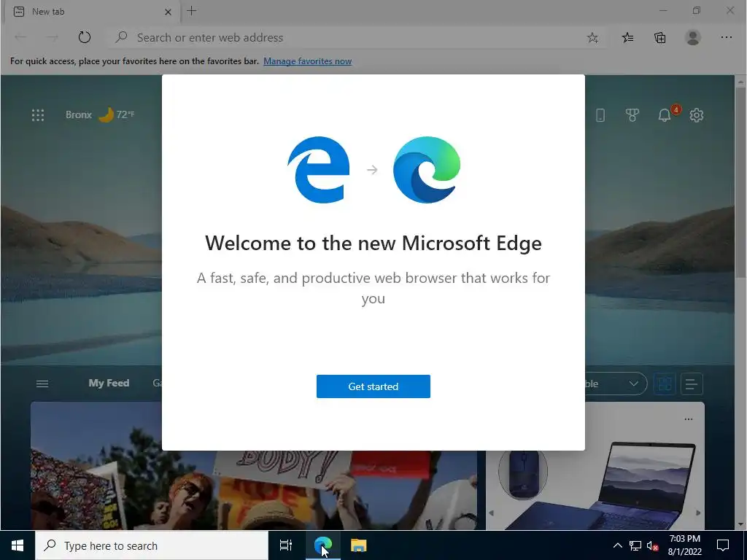Add this page to favorites star icon
The image size is (747, 560).
point(592,38)
